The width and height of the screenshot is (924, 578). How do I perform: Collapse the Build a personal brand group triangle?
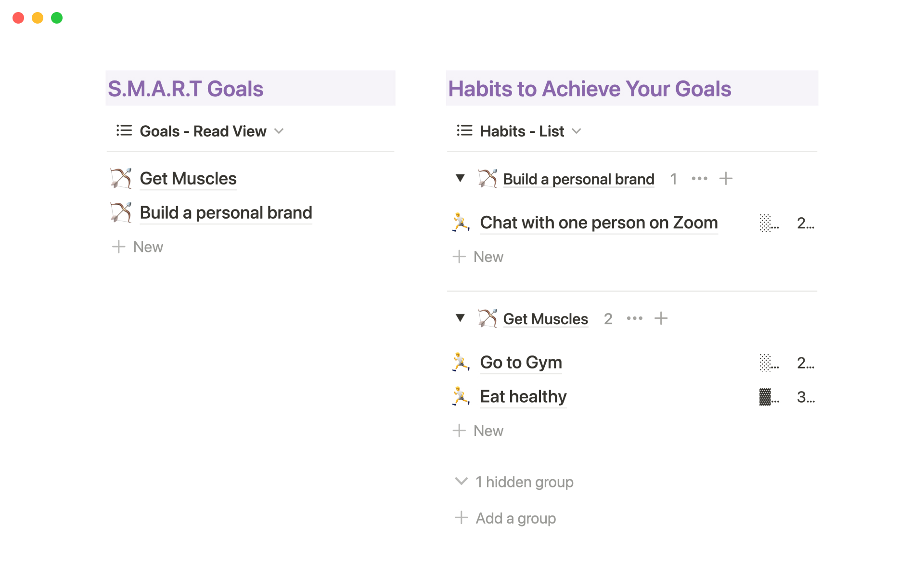pyautogui.click(x=460, y=179)
